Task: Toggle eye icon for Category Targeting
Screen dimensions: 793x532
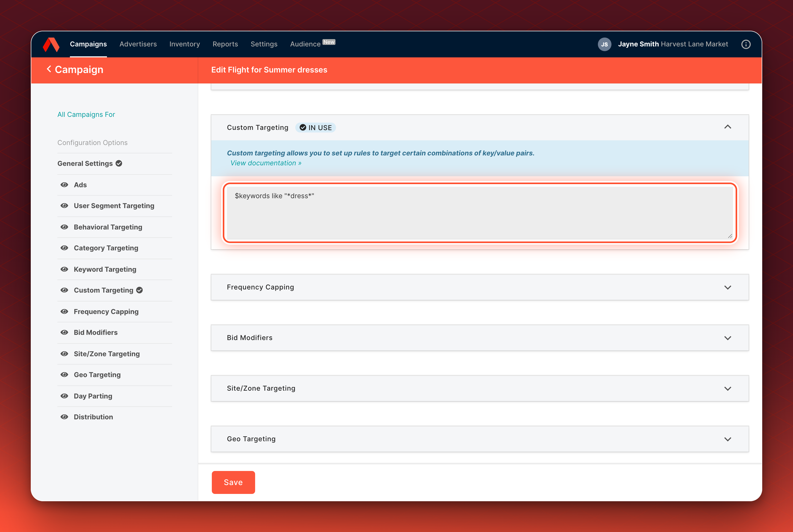Action: pyautogui.click(x=64, y=248)
